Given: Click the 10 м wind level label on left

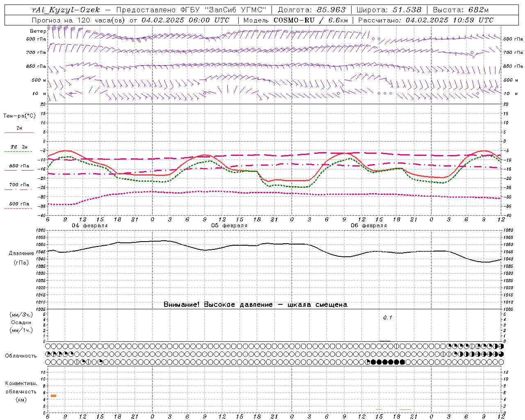Looking at the screenshot, I should point(39,94).
